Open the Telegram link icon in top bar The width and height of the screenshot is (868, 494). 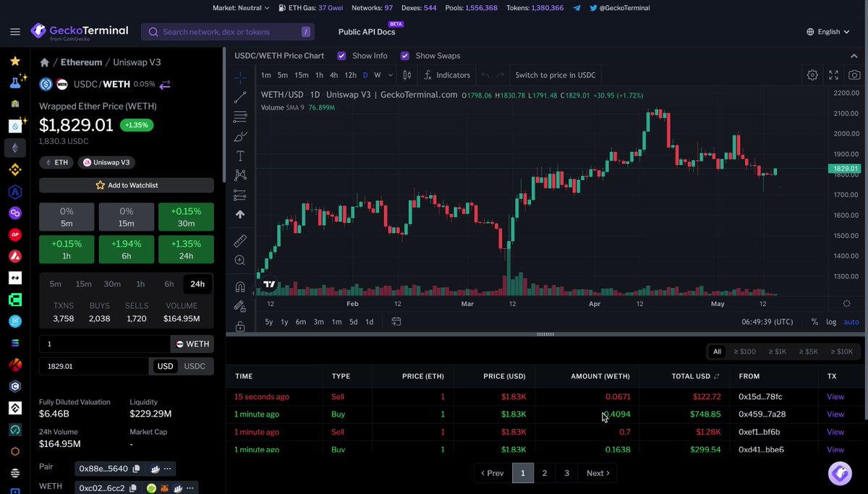pos(576,8)
